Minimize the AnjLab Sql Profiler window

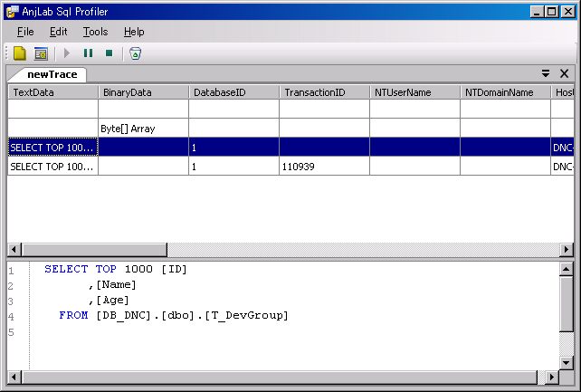pyautogui.click(x=537, y=12)
